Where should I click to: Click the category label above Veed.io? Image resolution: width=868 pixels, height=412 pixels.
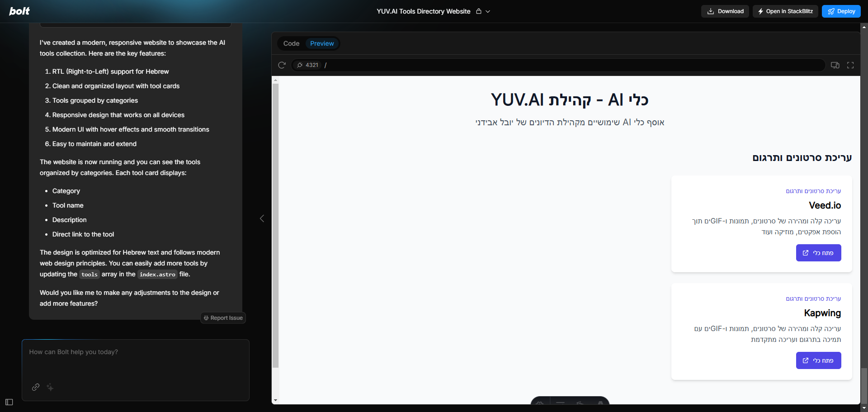[813, 191]
